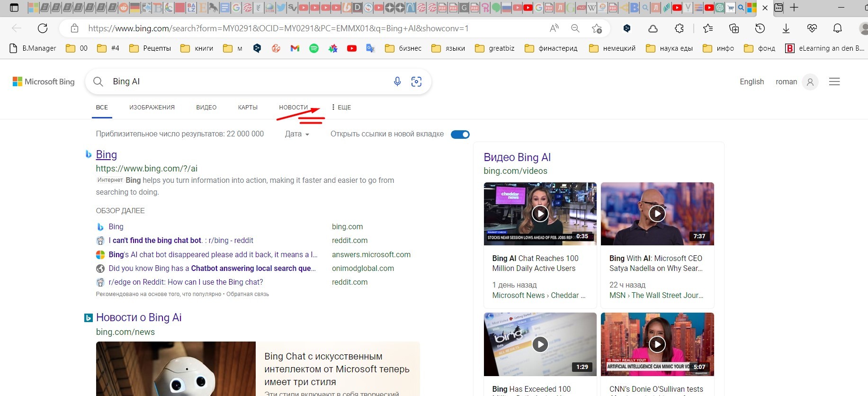Open 'Did you know Bing has a Chatbot' link
The width and height of the screenshot is (868, 396).
[212, 269]
